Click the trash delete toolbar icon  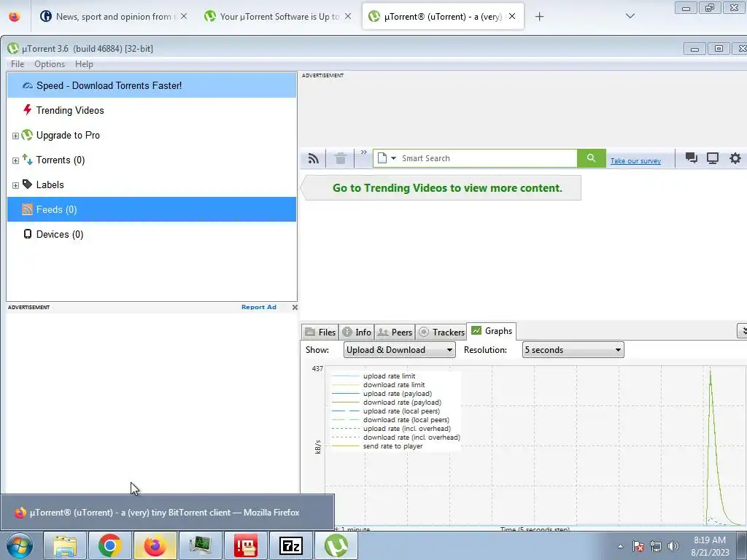[x=340, y=158]
